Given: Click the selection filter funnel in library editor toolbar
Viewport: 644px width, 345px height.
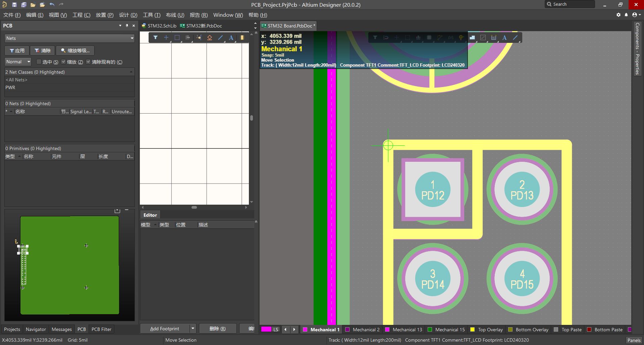Looking at the screenshot, I should point(155,38).
